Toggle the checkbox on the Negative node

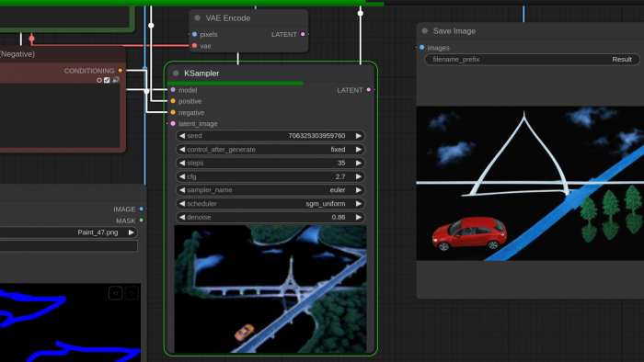[107, 80]
